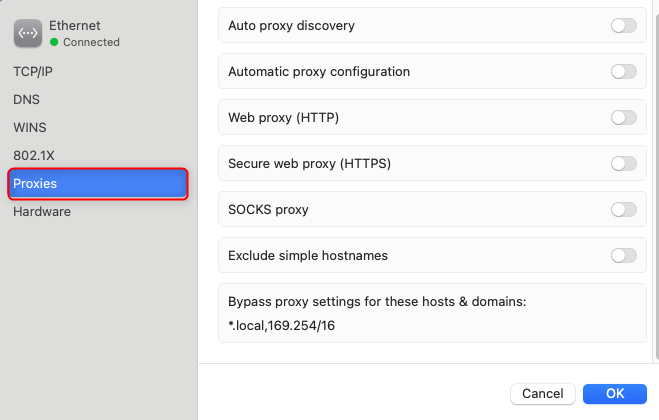Confirm settings with OK button
This screenshot has height=420, width=659.
coord(614,394)
